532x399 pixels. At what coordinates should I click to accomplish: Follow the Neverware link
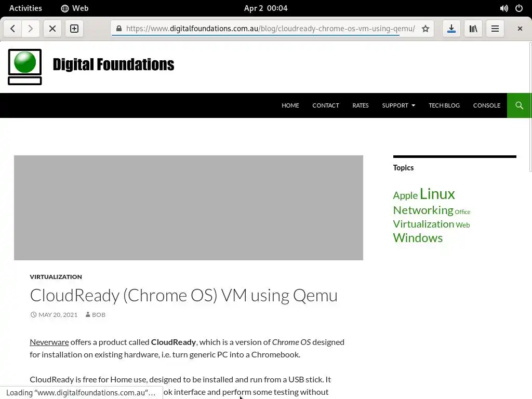49,342
